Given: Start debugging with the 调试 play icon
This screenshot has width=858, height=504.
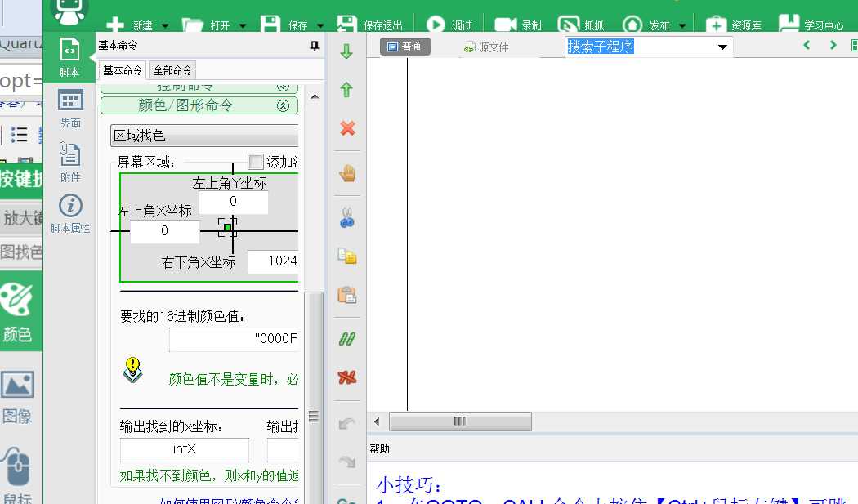Looking at the screenshot, I should click(x=436, y=24).
